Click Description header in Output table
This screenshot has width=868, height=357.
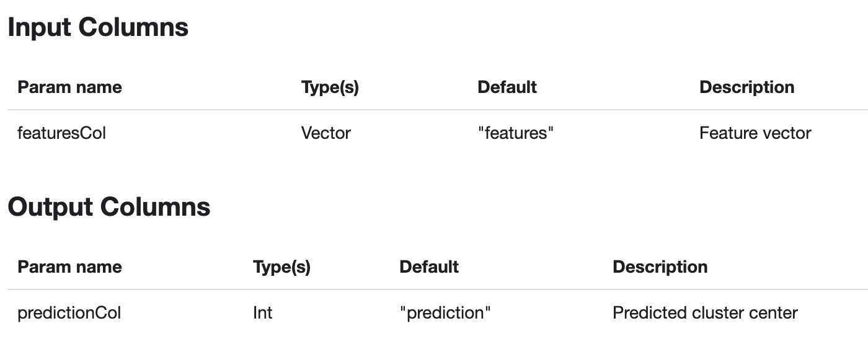point(660,267)
